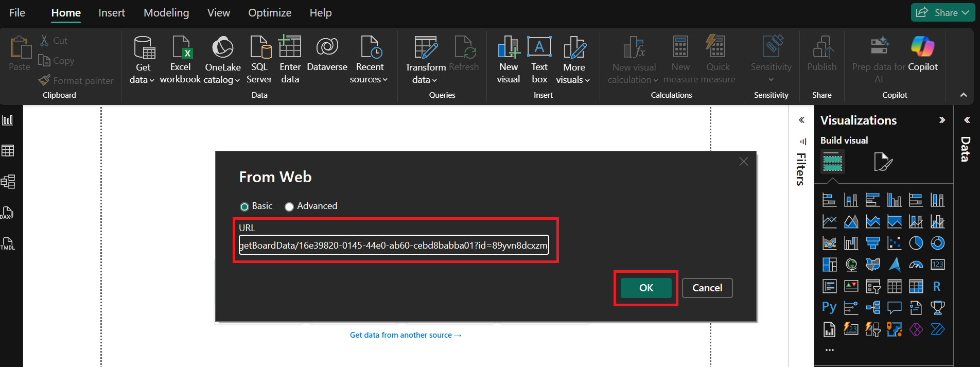Image resolution: width=980 pixels, height=367 pixels.
Task: Open the View ribbon tab
Action: [219, 13]
